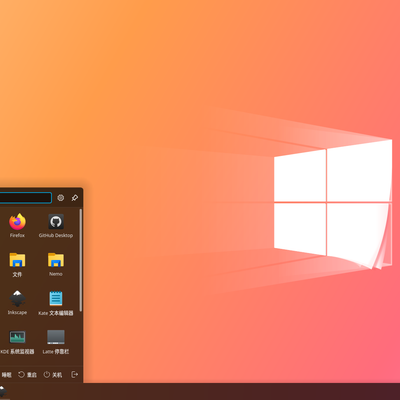
Task: Click the log out icon
Action: point(75,375)
